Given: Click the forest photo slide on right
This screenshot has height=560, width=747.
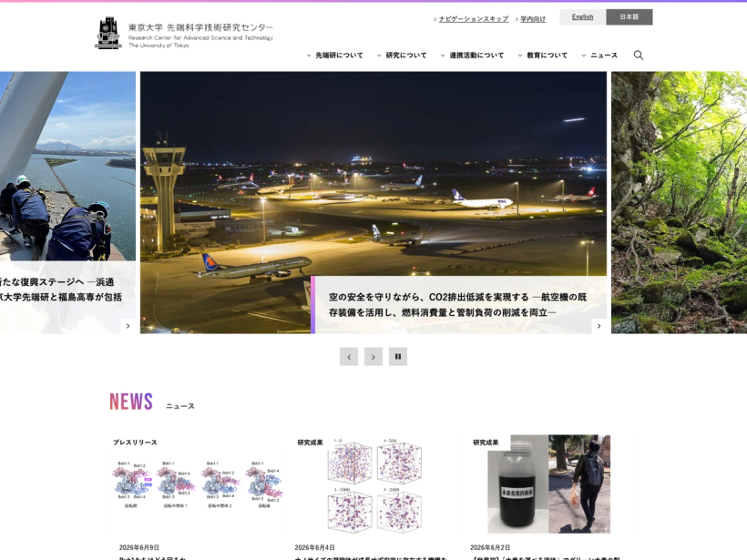Looking at the screenshot, I should pyautogui.click(x=679, y=202).
